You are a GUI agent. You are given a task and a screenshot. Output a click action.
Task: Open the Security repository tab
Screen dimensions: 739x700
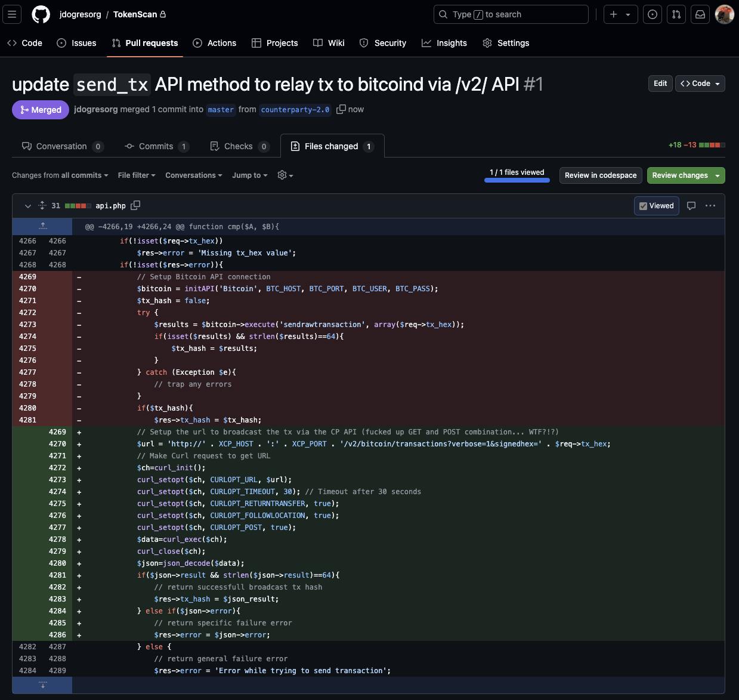coord(383,43)
